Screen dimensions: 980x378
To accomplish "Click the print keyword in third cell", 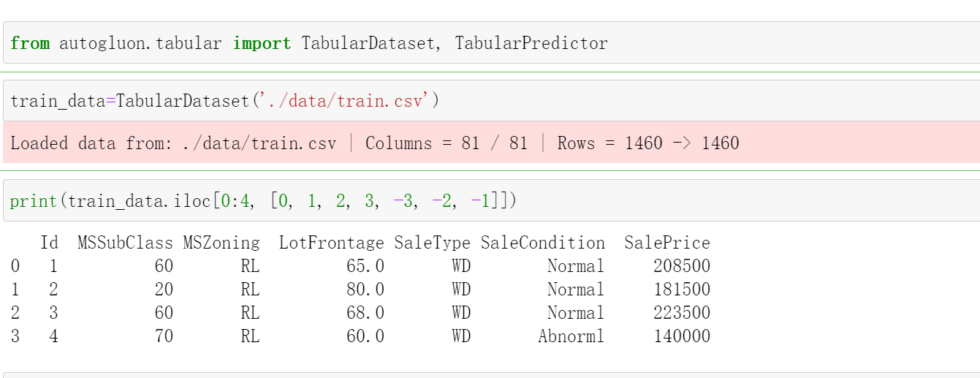I will point(33,200).
